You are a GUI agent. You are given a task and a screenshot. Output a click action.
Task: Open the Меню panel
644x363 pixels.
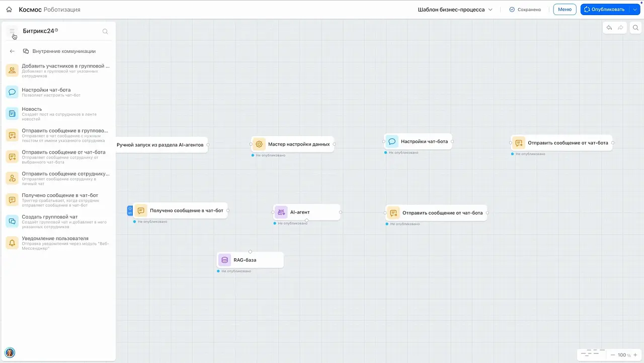pyautogui.click(x=565, y=9)
